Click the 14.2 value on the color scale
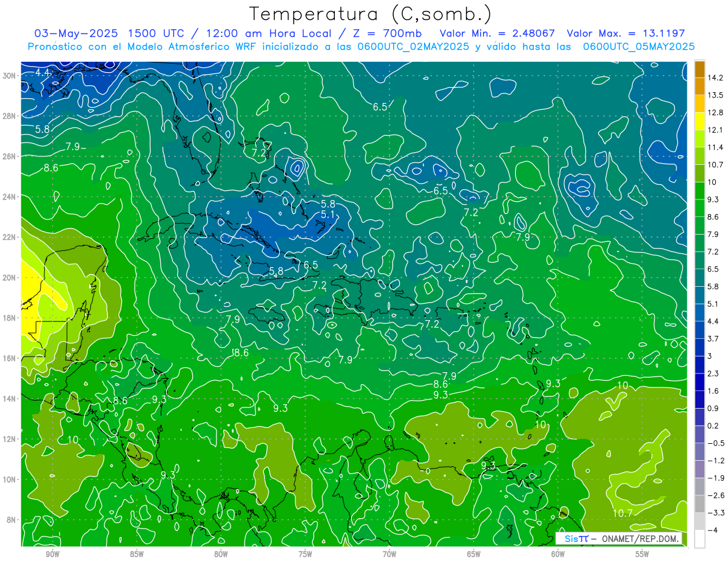Image resolution: width=728 pixels, height=562 pixels. tap(715, 78)
